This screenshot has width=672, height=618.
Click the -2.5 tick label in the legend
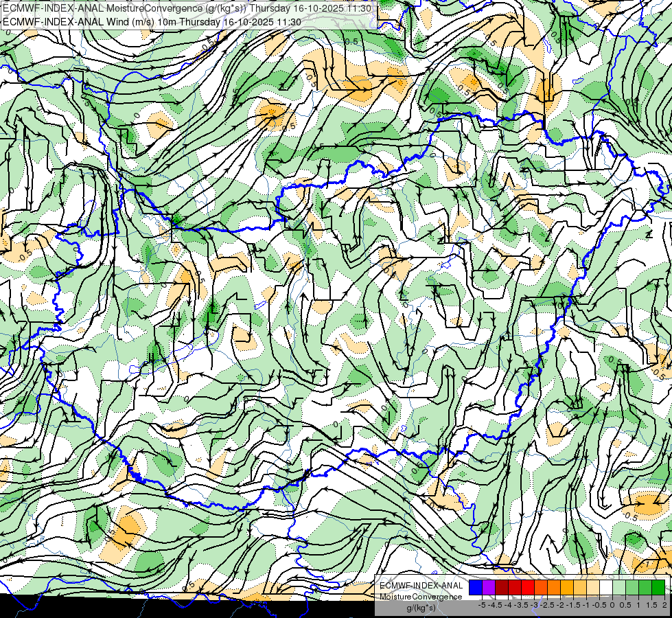coord(547,605)
